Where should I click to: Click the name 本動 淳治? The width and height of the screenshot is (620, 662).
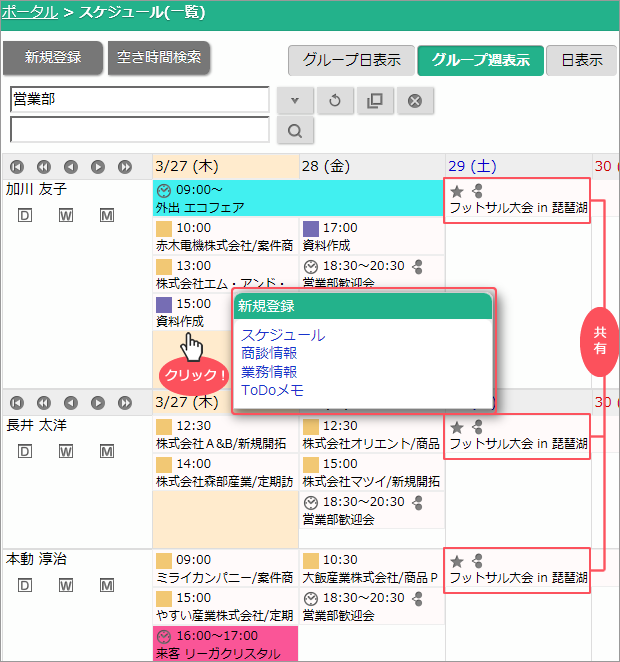36,559
